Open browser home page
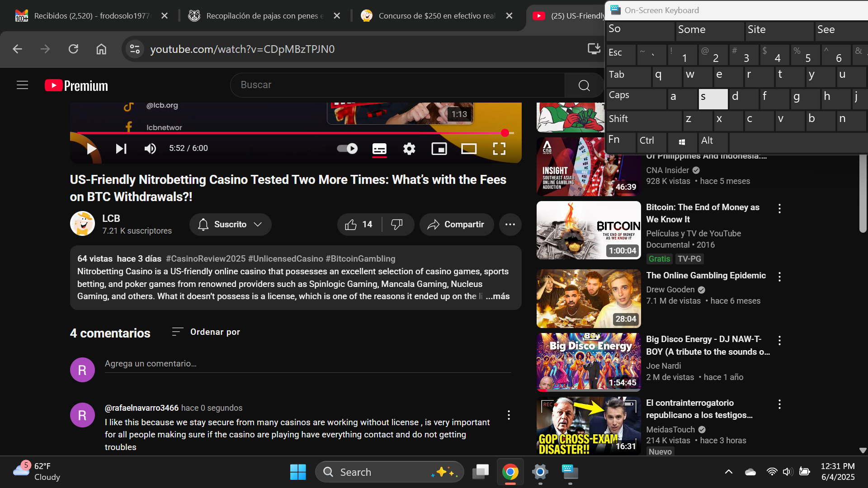 click(101, 49)
